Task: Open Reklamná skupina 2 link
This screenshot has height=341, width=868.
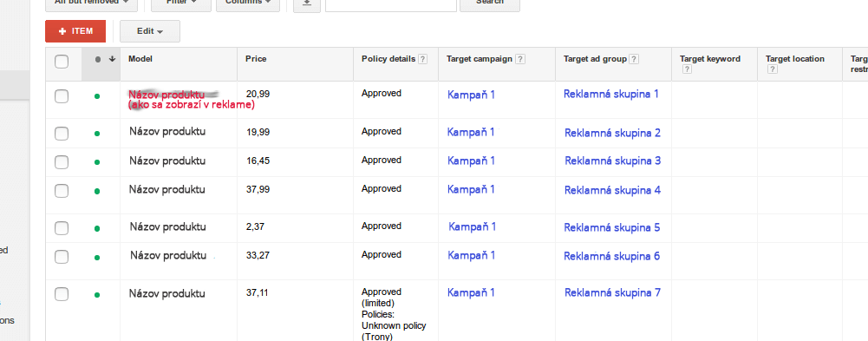Action: pyautogui.click(x=612, y=133)
